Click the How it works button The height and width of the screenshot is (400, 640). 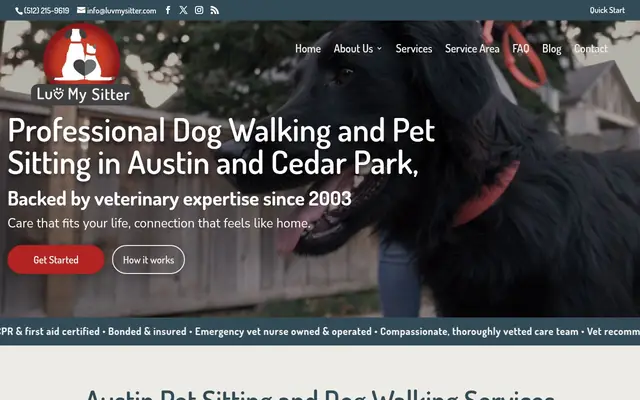148,260
